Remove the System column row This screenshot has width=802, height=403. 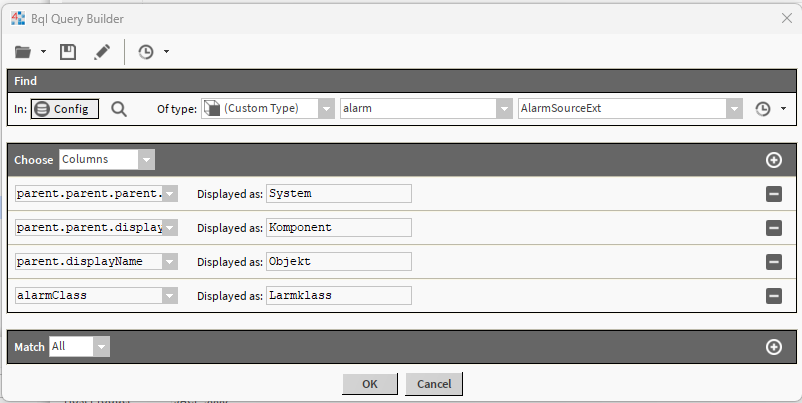pyautogui.click(x=773, y=194)
